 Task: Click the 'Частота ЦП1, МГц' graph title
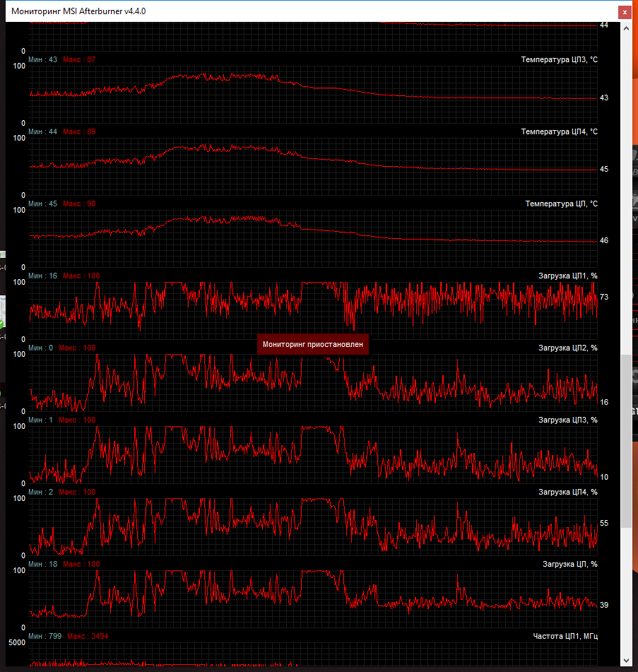(x=565, y=636)
